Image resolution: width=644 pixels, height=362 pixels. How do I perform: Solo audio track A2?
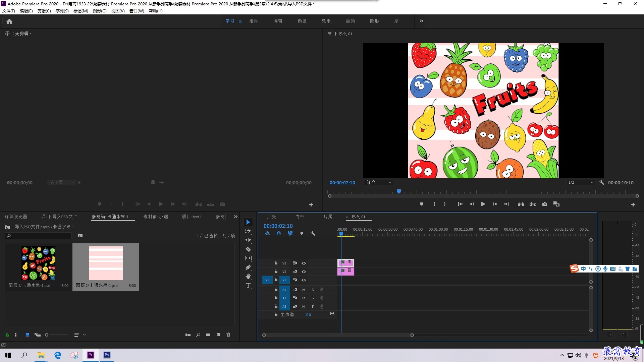tap(313, 298)
